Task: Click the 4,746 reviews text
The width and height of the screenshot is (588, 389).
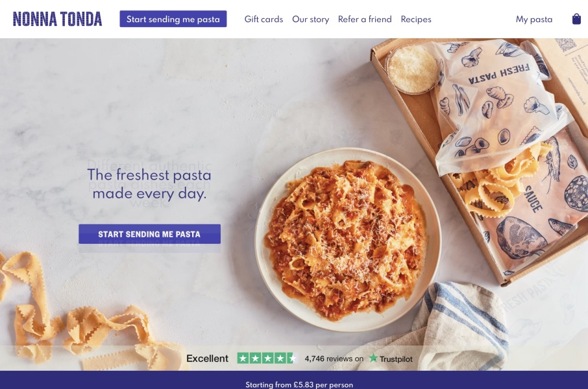Action: 334,359
